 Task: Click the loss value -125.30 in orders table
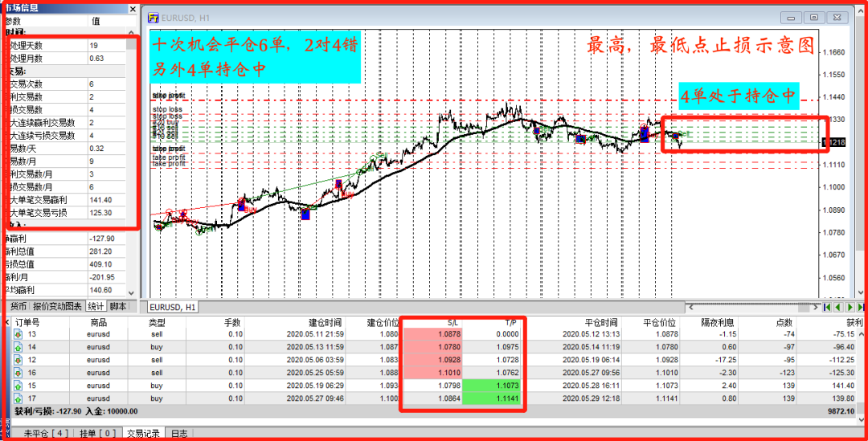pyautogui.click(x=841, y=373)
